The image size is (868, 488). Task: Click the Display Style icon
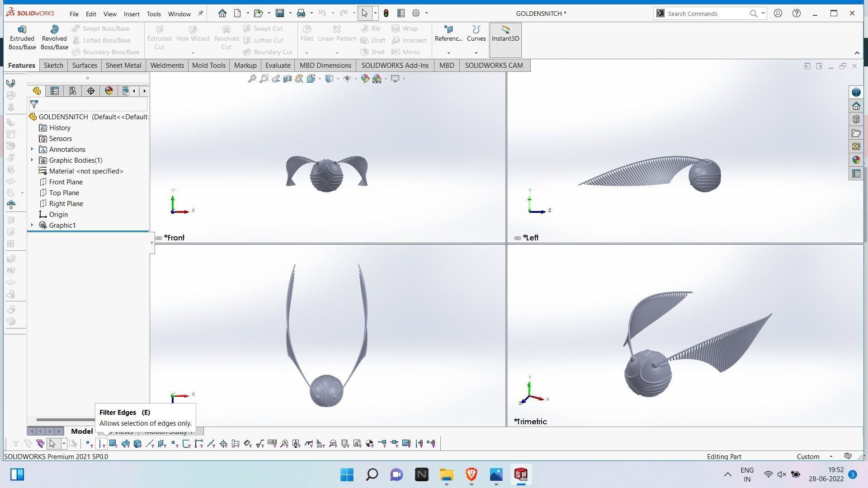coord(330,79)
